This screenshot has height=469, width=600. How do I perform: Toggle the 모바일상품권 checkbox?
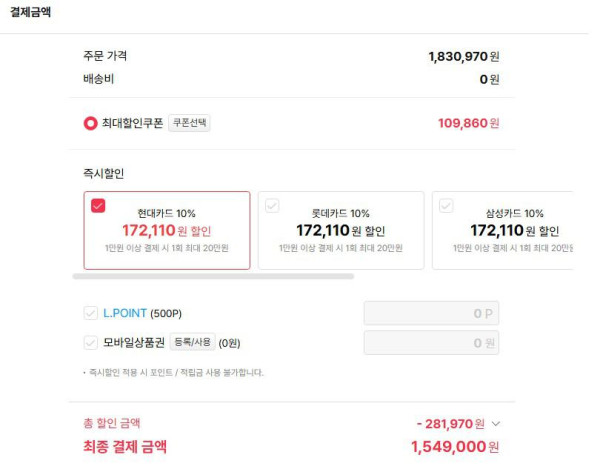click(91, 342)
